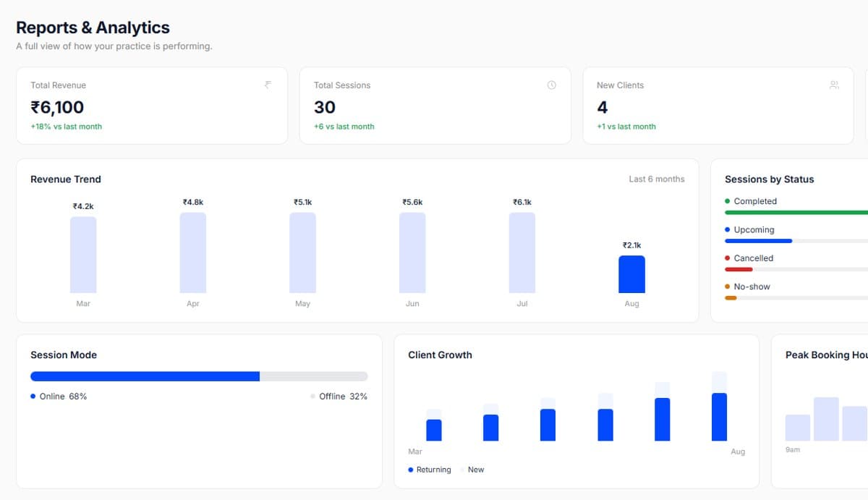The width and height of the screenshot is (868, 500).
Task: Click the Cancelled status progress bar
Action: tap(796, 269)
